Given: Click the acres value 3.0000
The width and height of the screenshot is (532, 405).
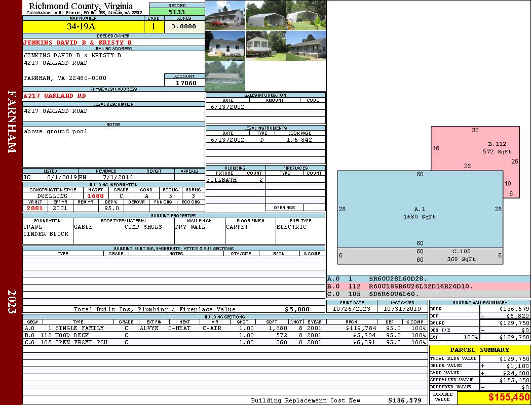Looking at the screenshot, I should pos(184,26).
